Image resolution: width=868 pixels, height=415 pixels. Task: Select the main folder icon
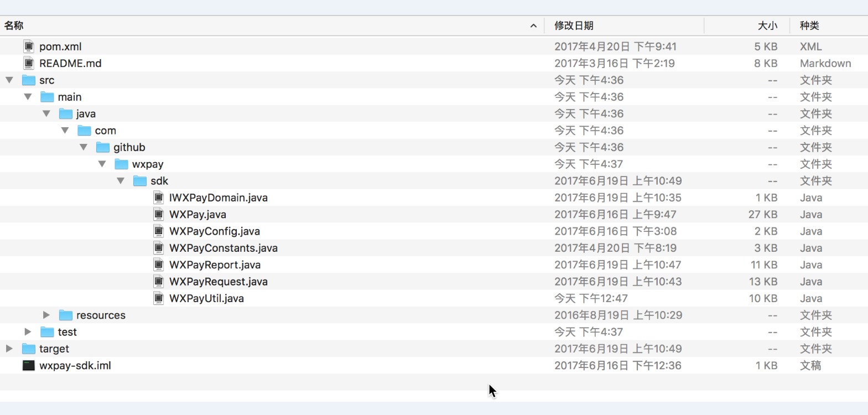click(x=47, y=97)
